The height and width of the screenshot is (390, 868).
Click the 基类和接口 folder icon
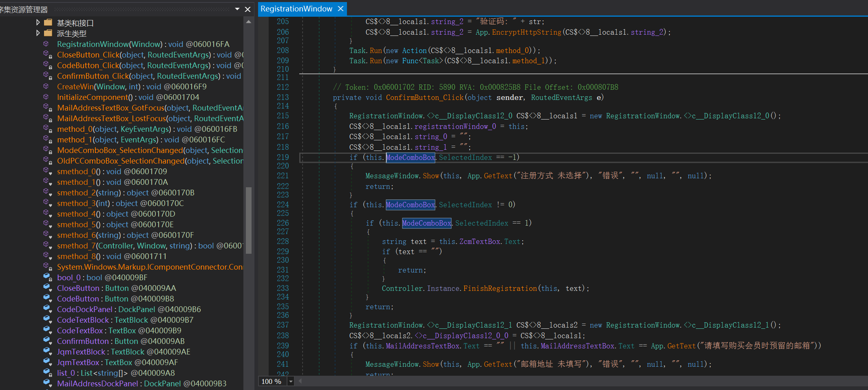pyautogui.click(x=48, y=22)
